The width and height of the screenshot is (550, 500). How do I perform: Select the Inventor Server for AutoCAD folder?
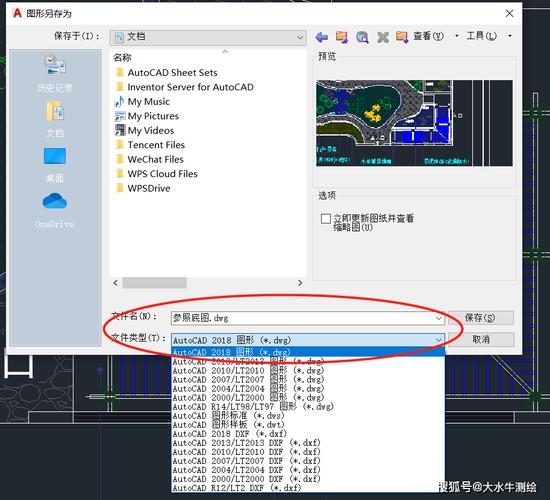tap(184, 87)
